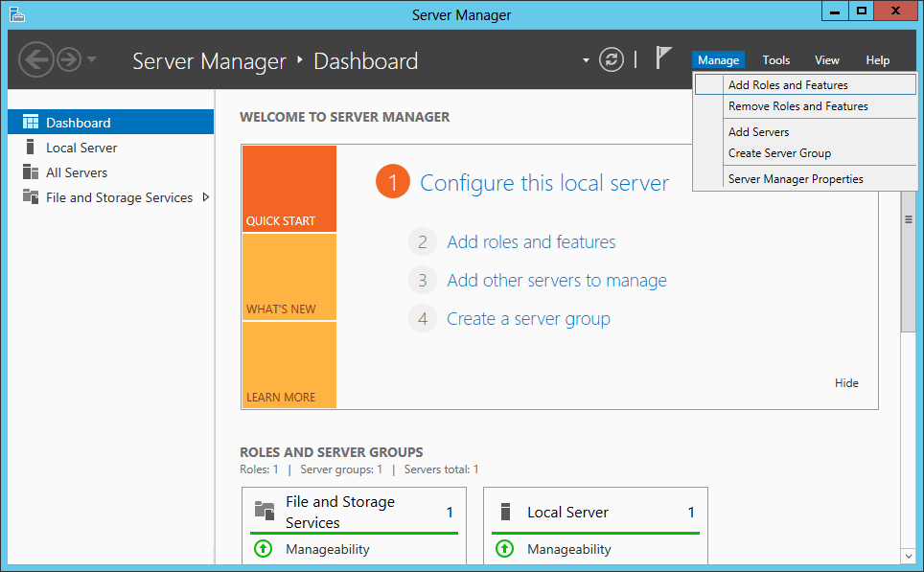The height and width of the screenshot is (572, 924).
Task: Select Local Server in the sidebar
Action: (111, 148)
